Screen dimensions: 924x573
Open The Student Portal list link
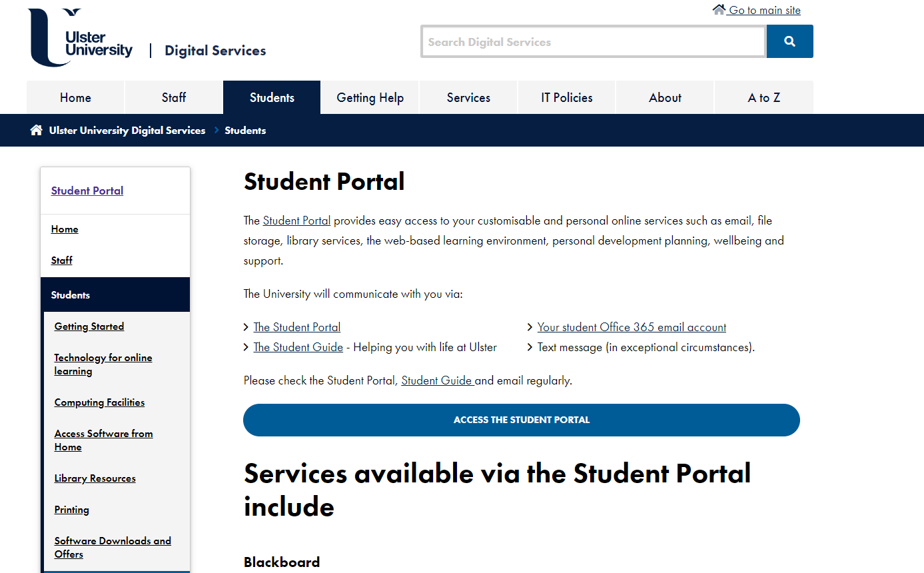[x=297, y=327]
